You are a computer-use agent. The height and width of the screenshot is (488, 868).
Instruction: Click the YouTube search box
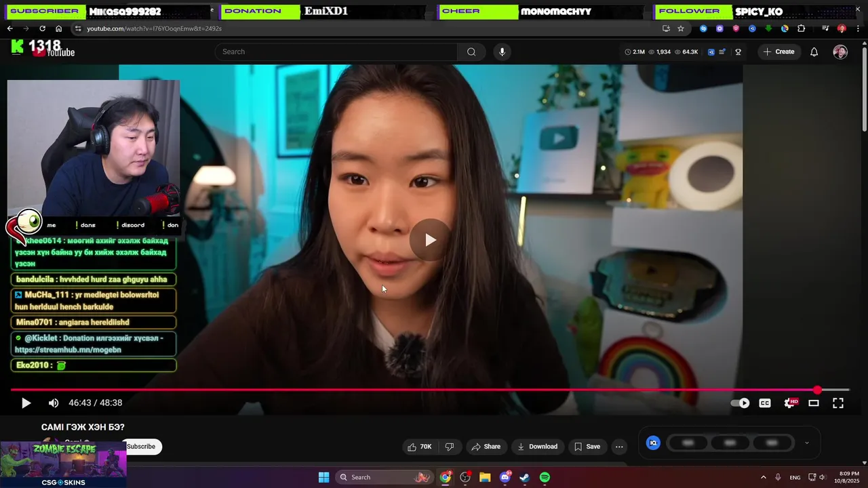coord(338,52)
